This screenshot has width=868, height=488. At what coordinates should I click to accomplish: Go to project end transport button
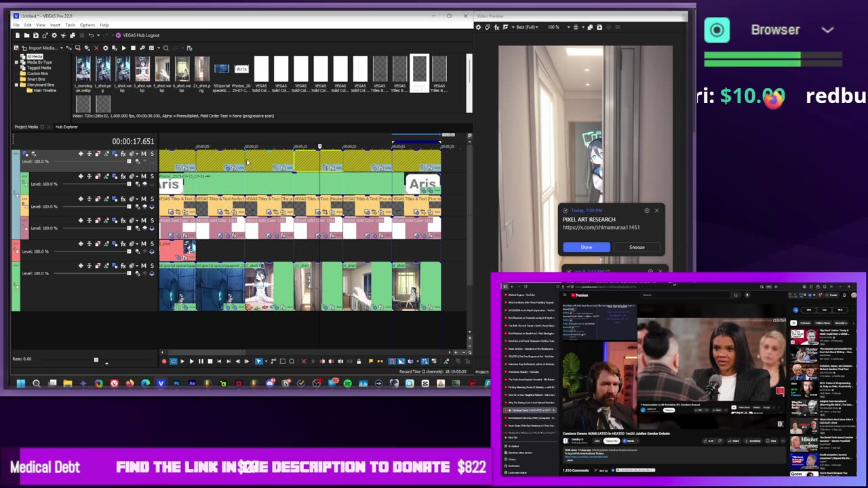click(229, 361)
